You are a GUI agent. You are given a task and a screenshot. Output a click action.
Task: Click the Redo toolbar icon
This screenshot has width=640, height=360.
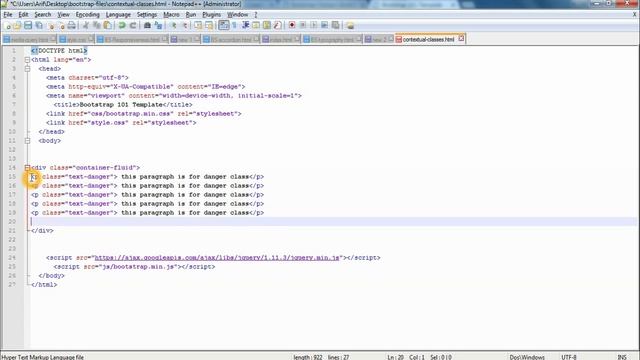133,26
